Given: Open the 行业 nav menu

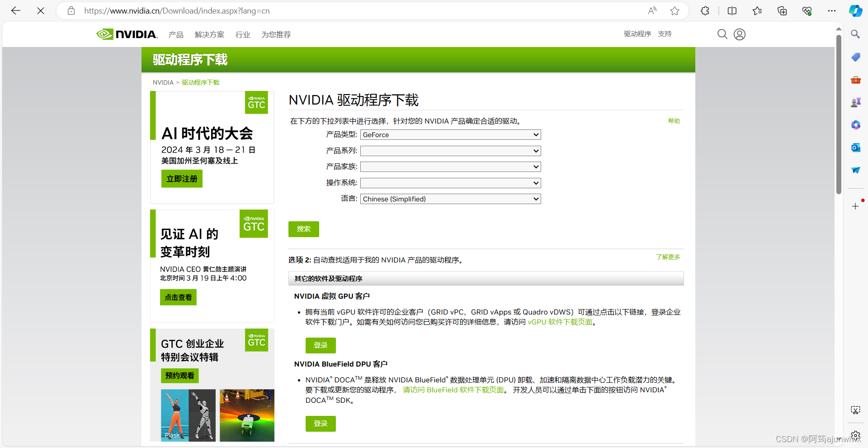Looking at the screenshot, I should coord(243,35).
